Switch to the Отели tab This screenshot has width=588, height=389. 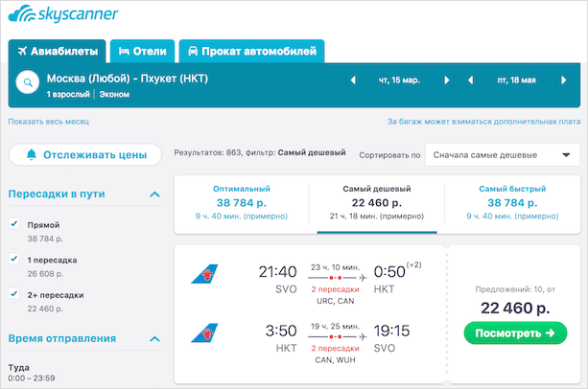click(x=143, y=52)
